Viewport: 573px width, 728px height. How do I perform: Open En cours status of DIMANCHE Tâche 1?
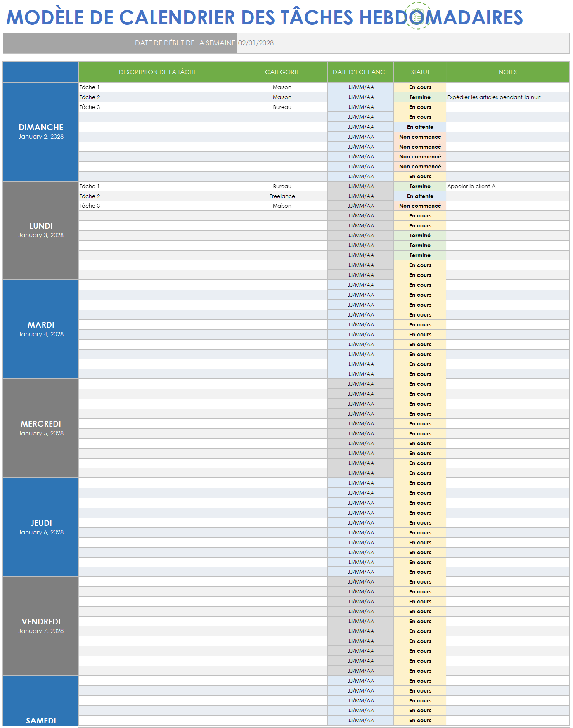point(420,87)
